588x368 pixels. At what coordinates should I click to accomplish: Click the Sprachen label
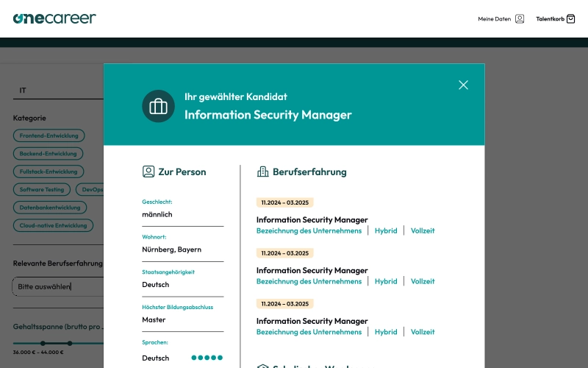(x=155, y=342)
